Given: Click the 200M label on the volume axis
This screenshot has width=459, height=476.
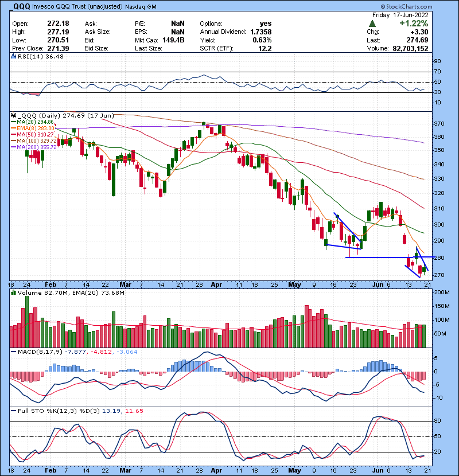Looking at the screenshot, I should tap(442, 292).
